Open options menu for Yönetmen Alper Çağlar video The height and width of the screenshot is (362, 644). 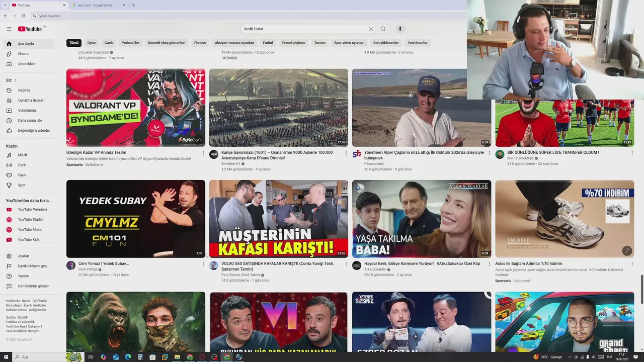[x=489, y=153]
